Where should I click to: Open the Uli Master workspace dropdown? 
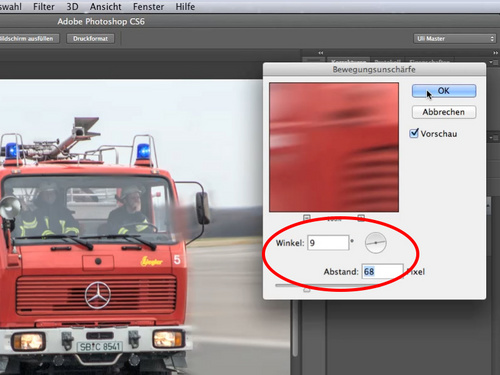(455, 39)
